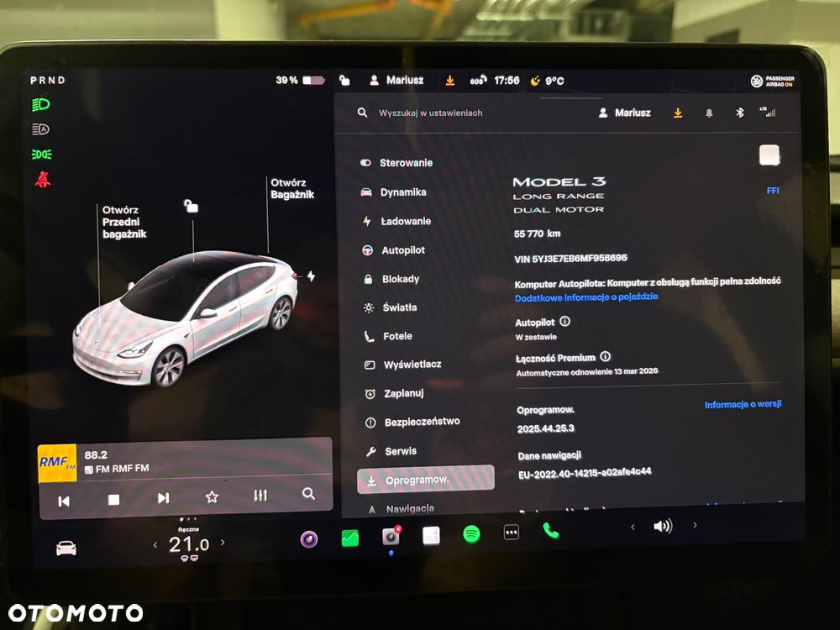Open the green phone app

click(551, 530)
